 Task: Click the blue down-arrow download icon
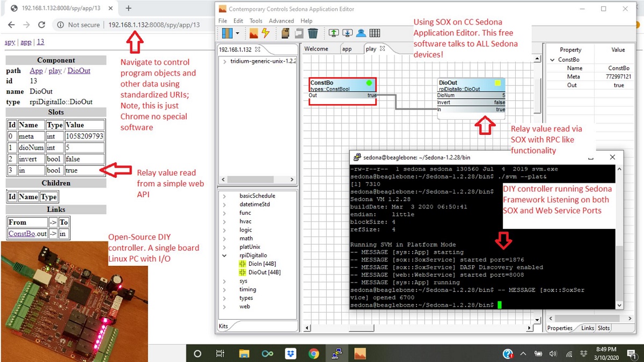(347, 33)
